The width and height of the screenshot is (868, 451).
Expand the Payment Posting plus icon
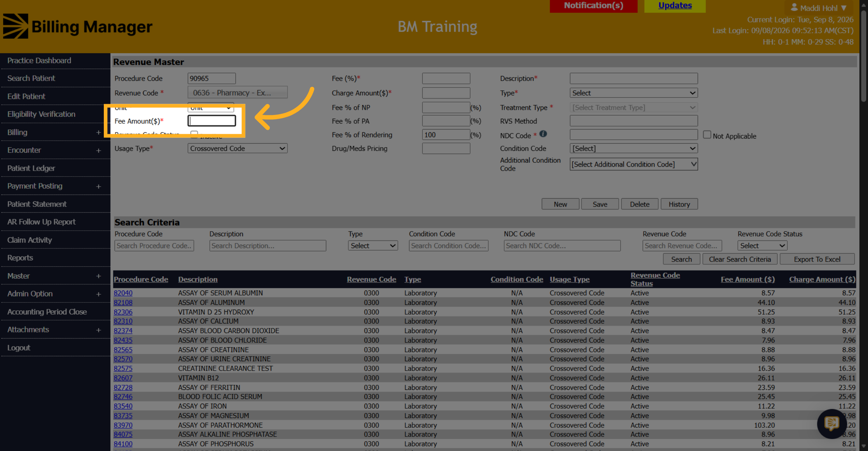98,187
